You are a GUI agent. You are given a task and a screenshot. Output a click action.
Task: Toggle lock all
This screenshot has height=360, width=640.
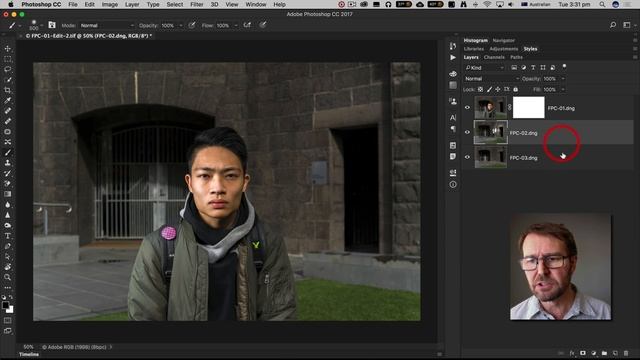click(516, 89)
